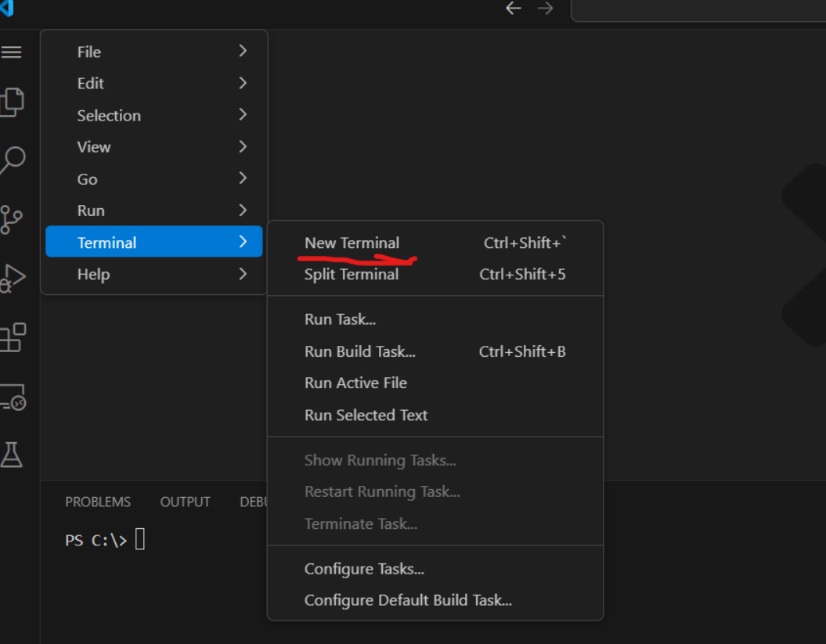This screenshot has height=644, width=826.
Task: Open the Source Control view icon
Action: (11, 220)
